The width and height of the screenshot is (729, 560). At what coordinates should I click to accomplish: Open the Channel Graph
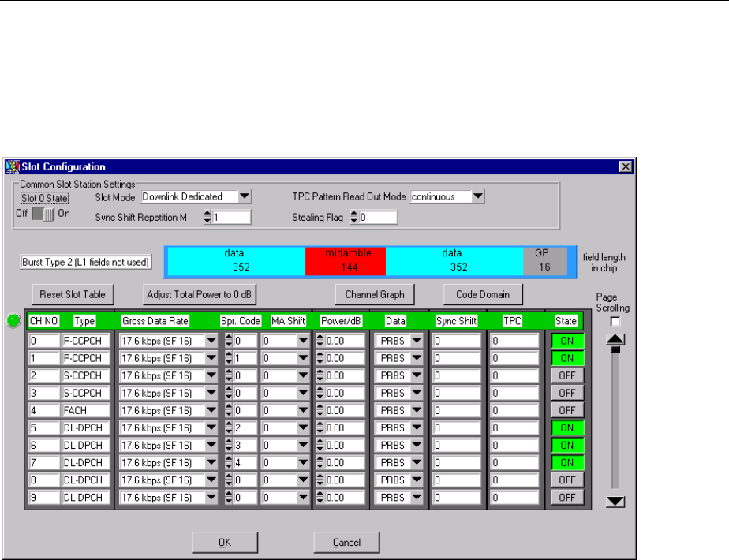point(375,295)
